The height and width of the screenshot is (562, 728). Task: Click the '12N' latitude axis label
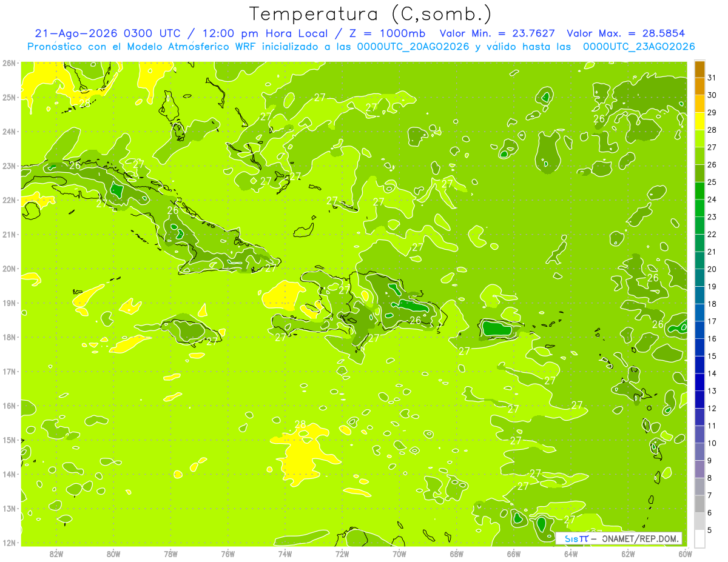(9, 543)
